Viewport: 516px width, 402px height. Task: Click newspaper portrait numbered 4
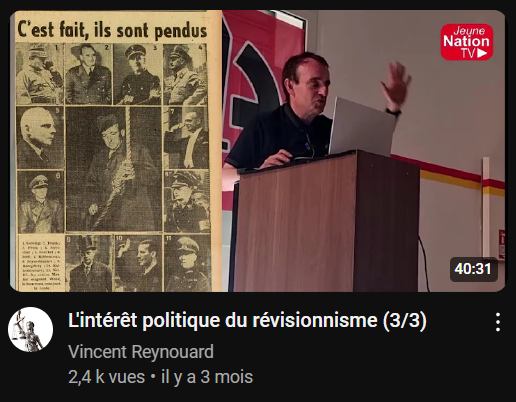(185, 74)
